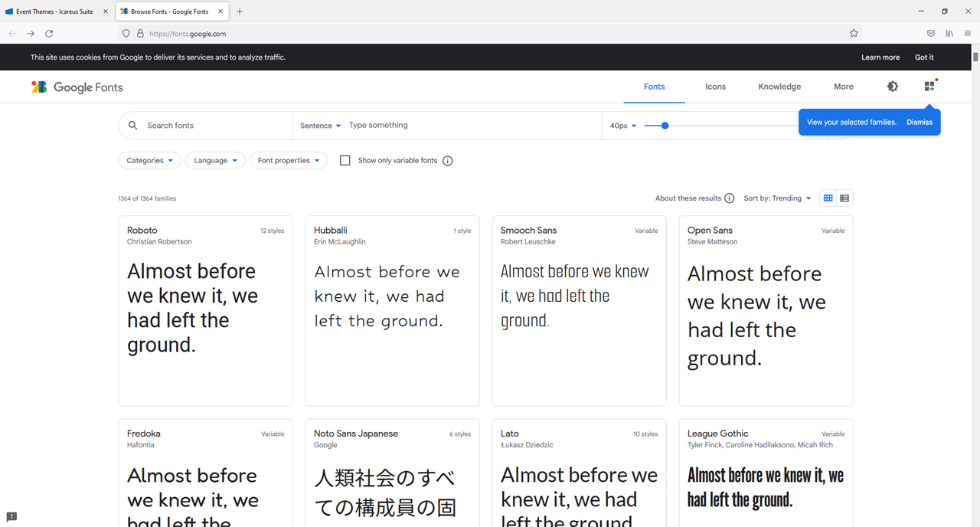The width and height of the screenshot is (980, 527).
Task: Open the Icons tab
Action: pyautogui.click(x=715, y=87)
